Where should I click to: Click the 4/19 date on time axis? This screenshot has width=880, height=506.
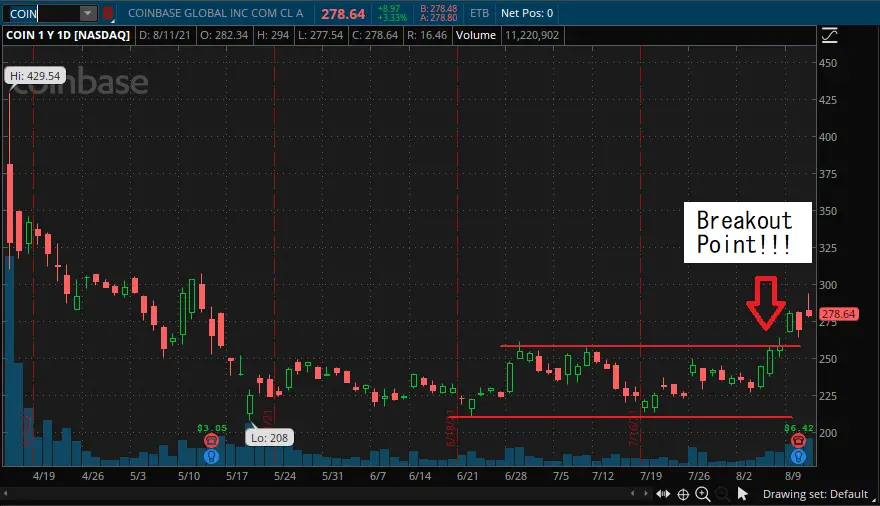[44, 476]
